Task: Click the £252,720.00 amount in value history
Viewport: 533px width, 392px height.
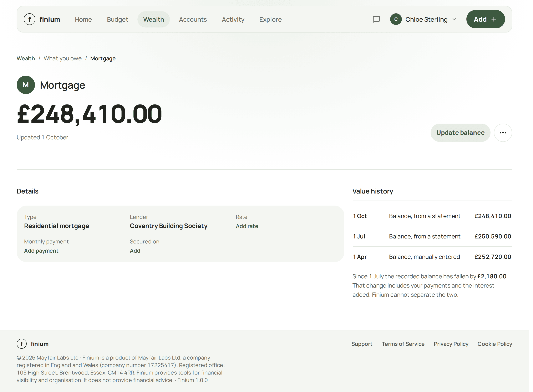Action: click(493, 257)
